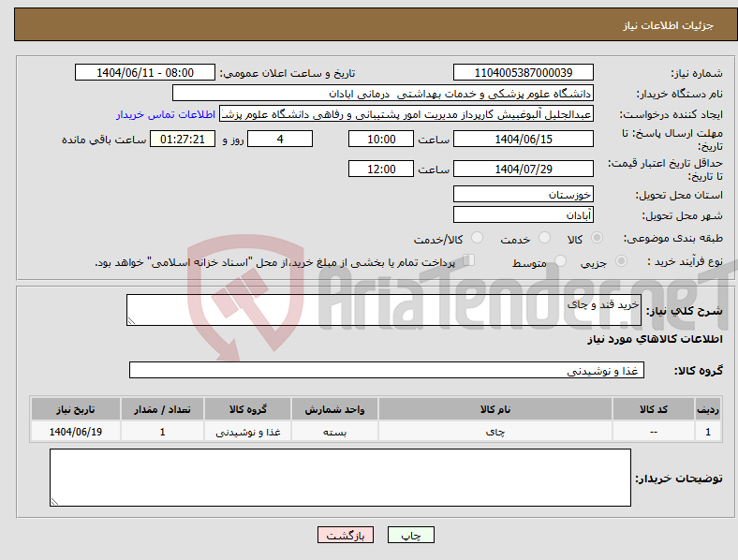This screenshot has height=560, width=738.
Task: Click the need date cell 1404/06/19
Action: click(x=76, y=432)
